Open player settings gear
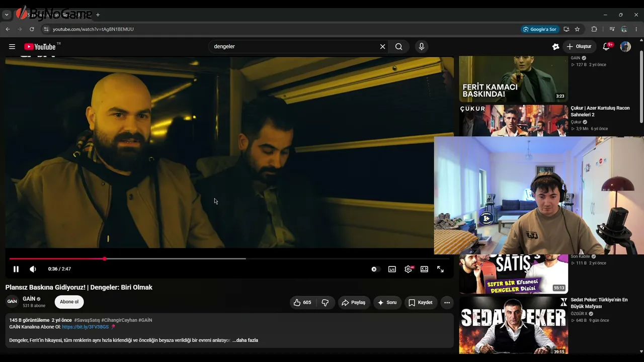 [x=408, y=269]
